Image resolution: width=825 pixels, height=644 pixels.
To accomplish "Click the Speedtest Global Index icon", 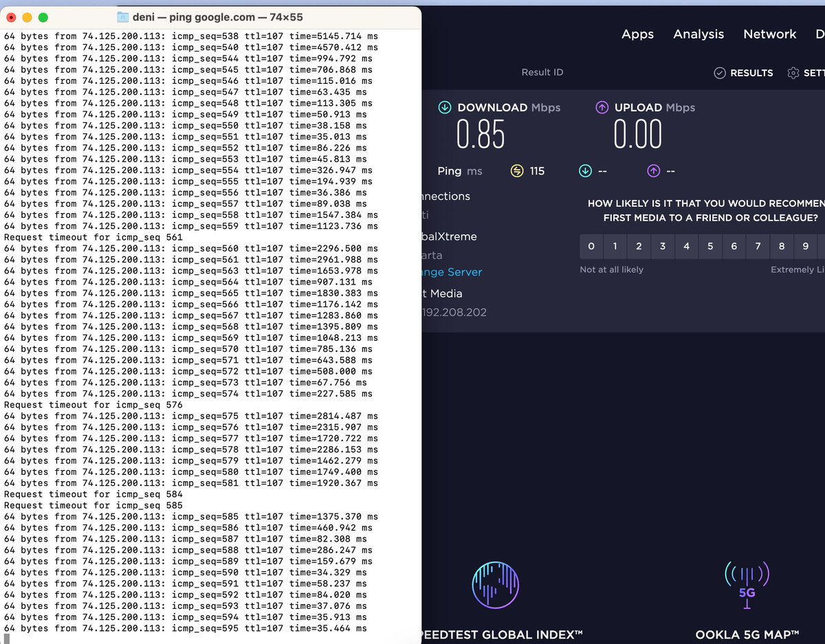I will click(x=495, y=586).
